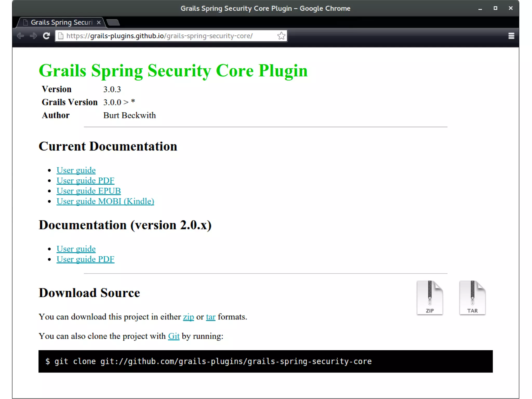Open the current User guide link
The height and width of the screenshot is (399, 532).
[76, 170]
